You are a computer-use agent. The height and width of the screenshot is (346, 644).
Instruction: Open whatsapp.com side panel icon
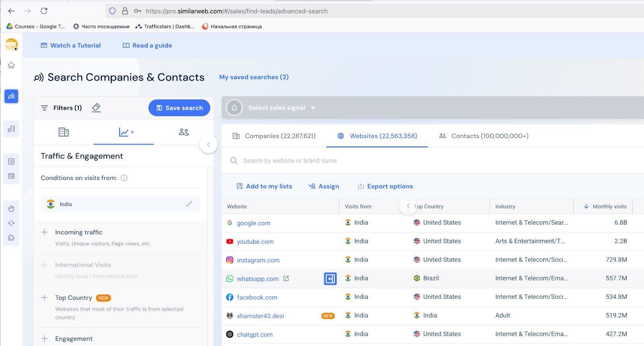(x=330, y=278)
